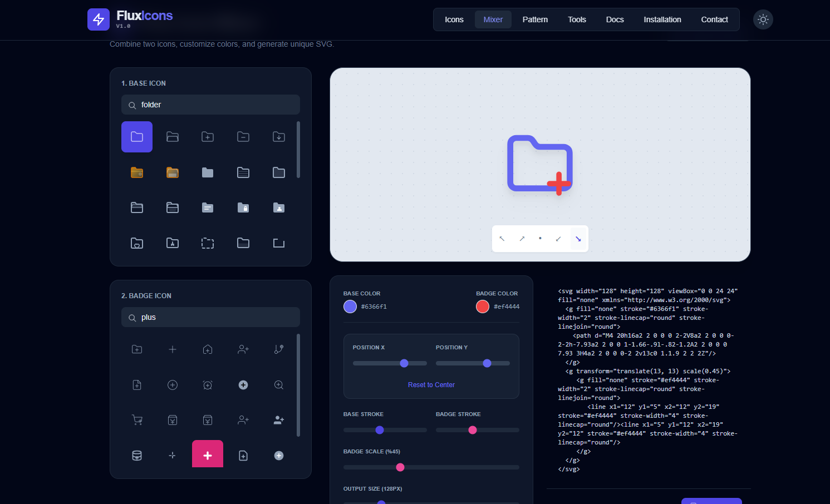Select the file-plus badge icon

(137, 384)
